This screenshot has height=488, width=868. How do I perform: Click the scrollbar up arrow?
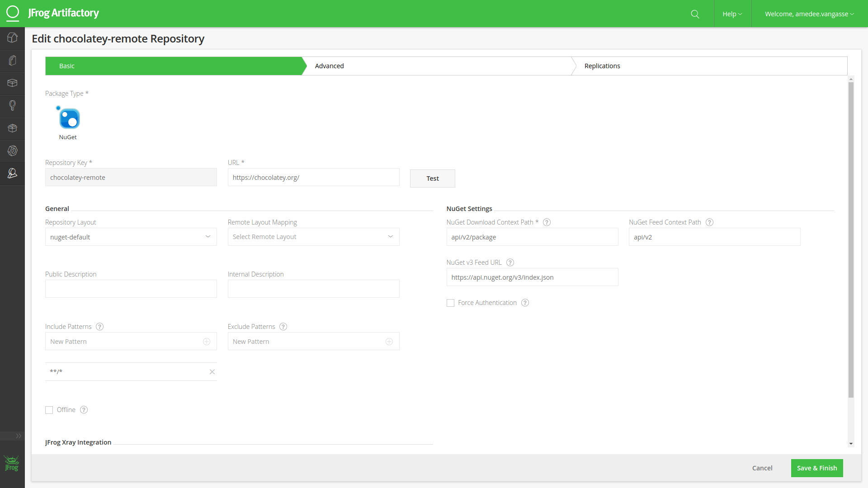pyautogui.click(x=851, y=79)
